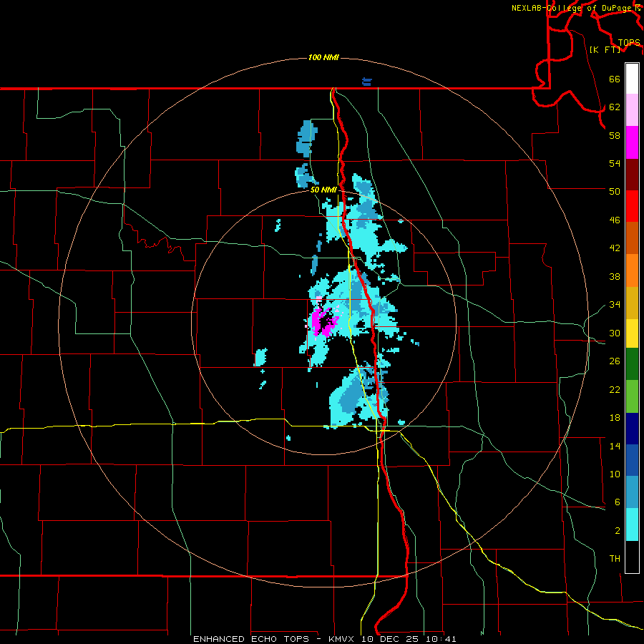The height and width of the screenshot is (644, 644).
Task: Pick the steel light-blue legend swatch
Action: tap(632, 492)
